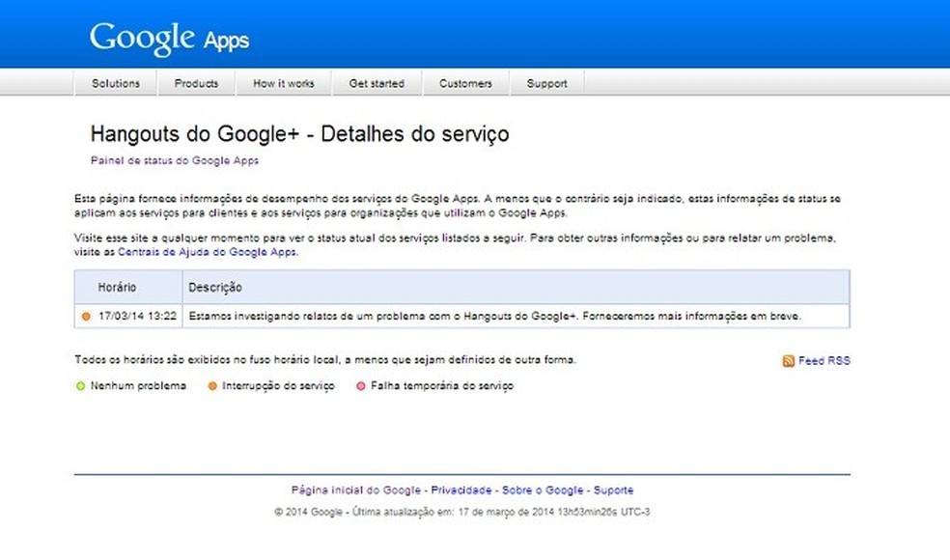Select the 'How it works' menu item
The height and width of the screenshot is (560, 950).
[x=283, y=84]
